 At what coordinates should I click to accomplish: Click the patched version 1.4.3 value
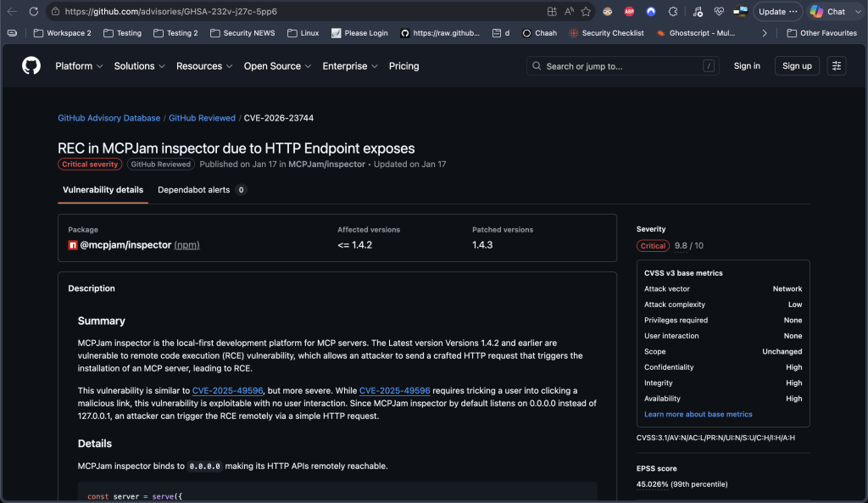[x=482, y=245]
